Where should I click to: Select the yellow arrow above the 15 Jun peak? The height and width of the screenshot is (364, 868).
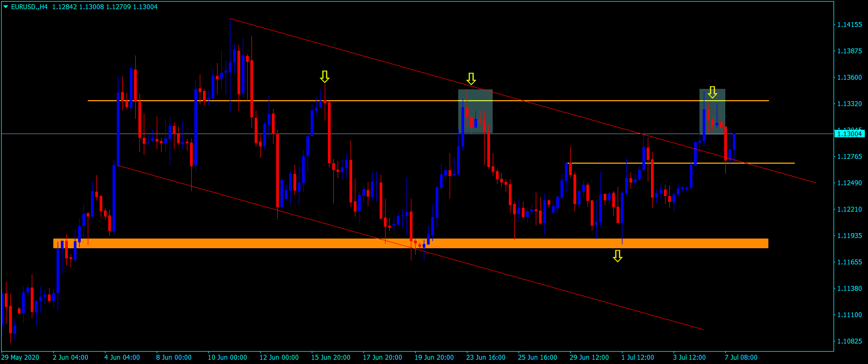pyautogui.click(x=324, y=76)
